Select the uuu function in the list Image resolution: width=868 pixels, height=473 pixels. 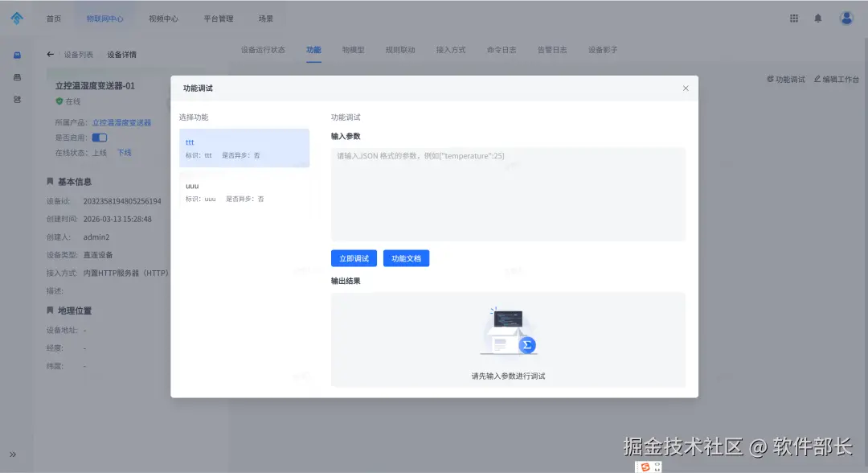click(x=241, y=191)
